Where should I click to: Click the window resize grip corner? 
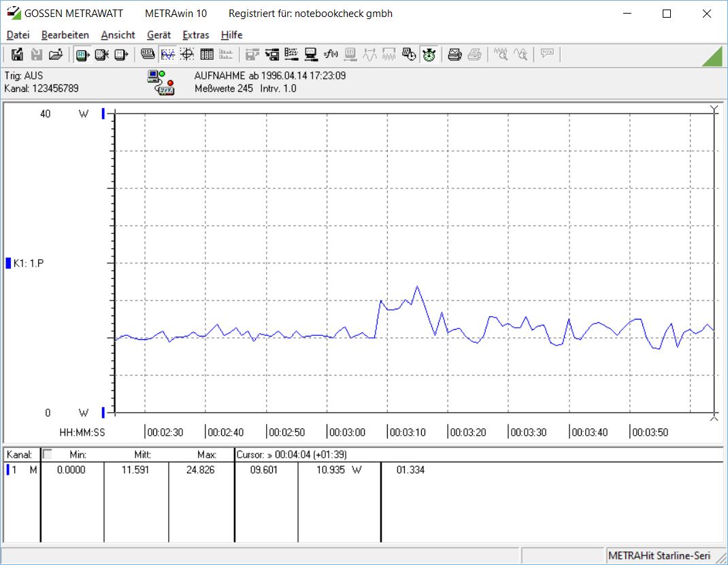click(721, 557)
